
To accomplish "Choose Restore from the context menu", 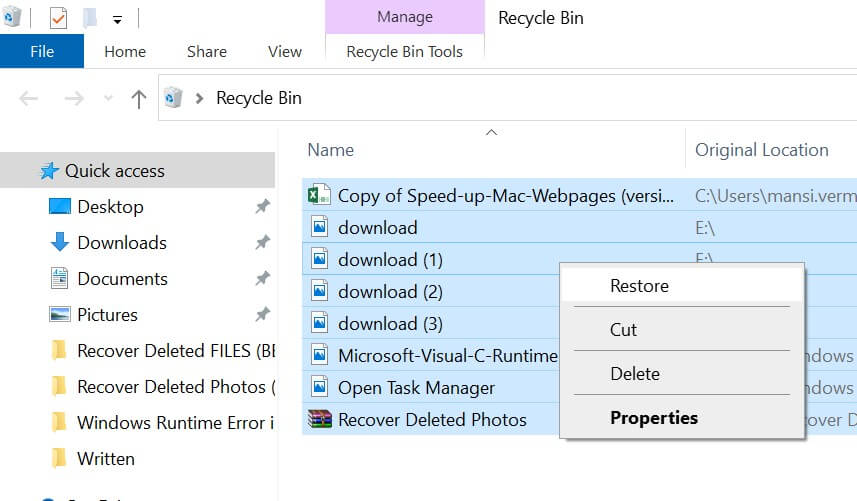I will pyautogui.click(x=682, y=286).
